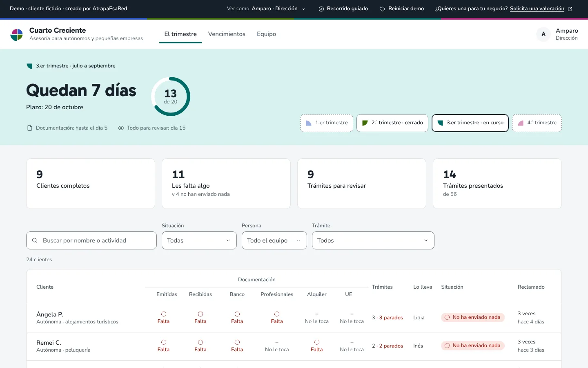Click Àngela P. Profesionales Falta status
The height and width of the screenshot is (368, 588).
277,318
